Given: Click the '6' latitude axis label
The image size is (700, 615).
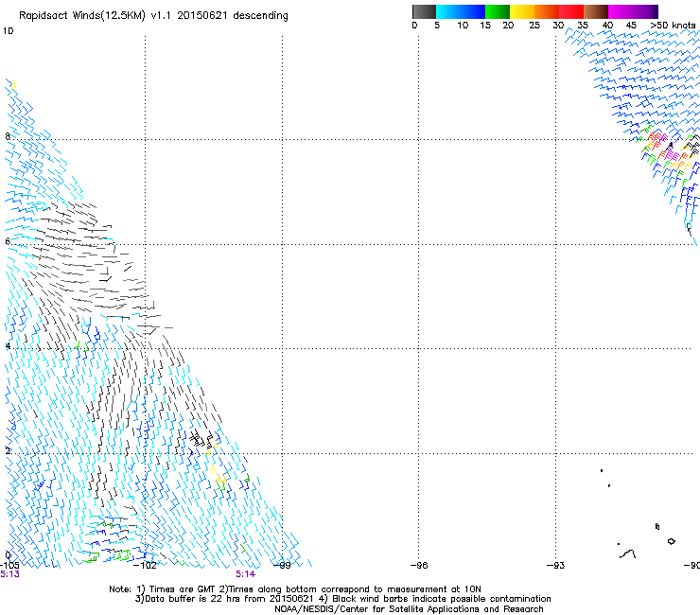Looking at the screenshot, I should [x=8, y=241].
